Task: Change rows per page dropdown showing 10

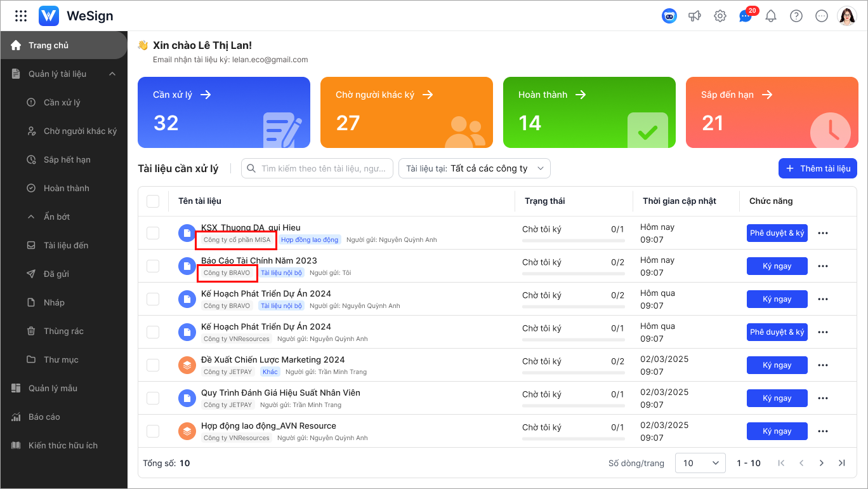Action: (700, 463)
